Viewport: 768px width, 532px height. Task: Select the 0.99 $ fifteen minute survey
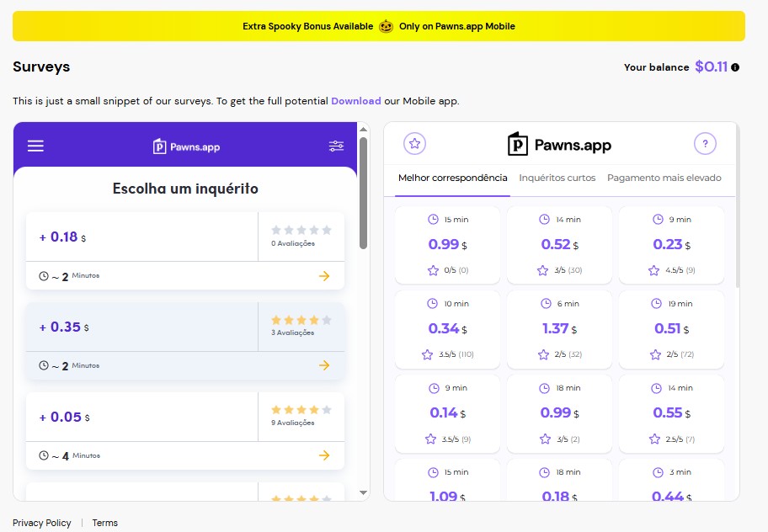tap(447, 244)
